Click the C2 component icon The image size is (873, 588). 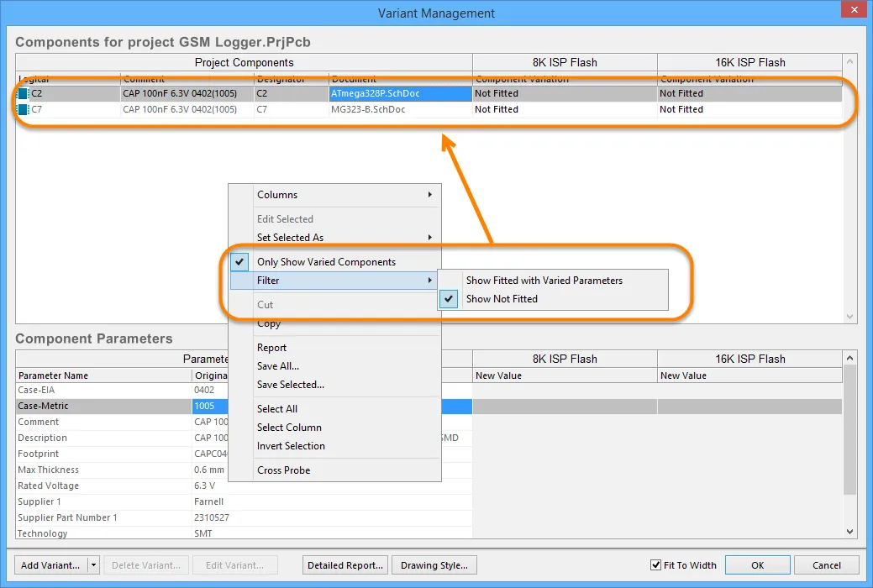click(23, 93)
